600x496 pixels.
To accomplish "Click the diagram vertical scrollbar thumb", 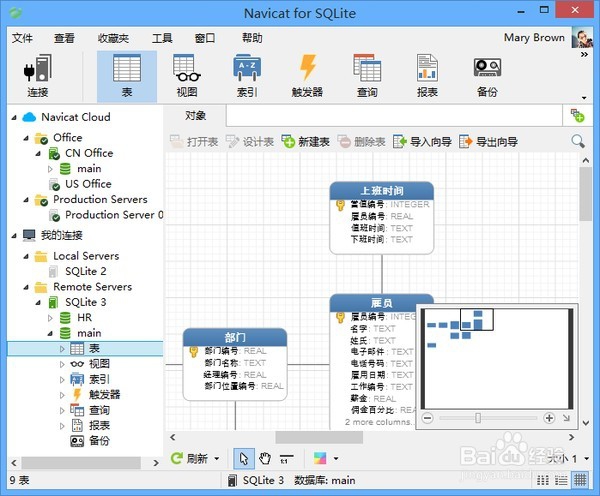I will click(x=585, y=194).
